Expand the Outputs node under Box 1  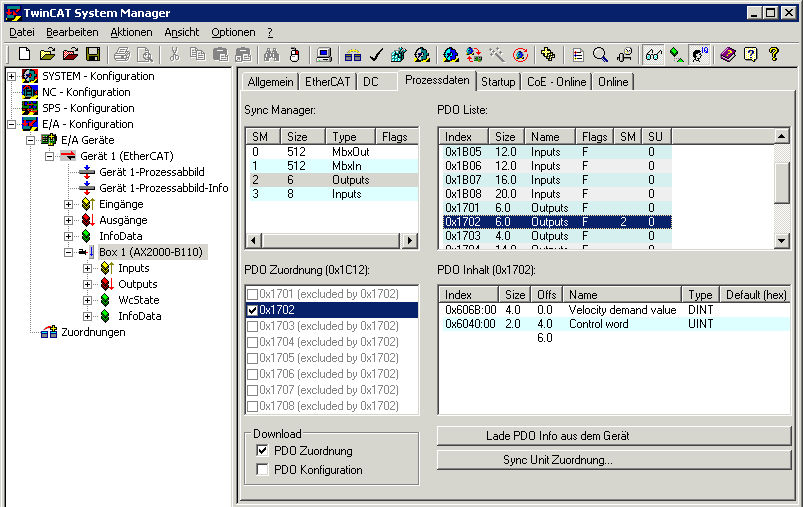88,284
